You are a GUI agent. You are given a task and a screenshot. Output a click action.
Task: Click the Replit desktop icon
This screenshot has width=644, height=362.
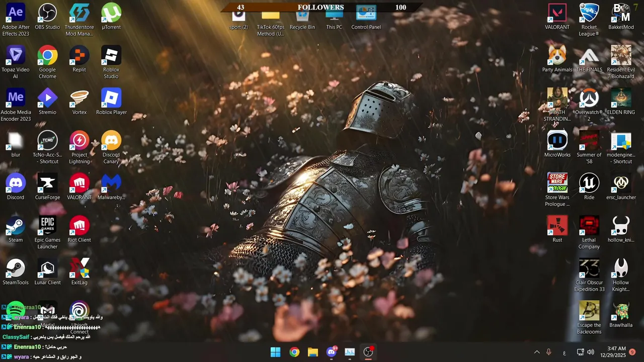79,60
